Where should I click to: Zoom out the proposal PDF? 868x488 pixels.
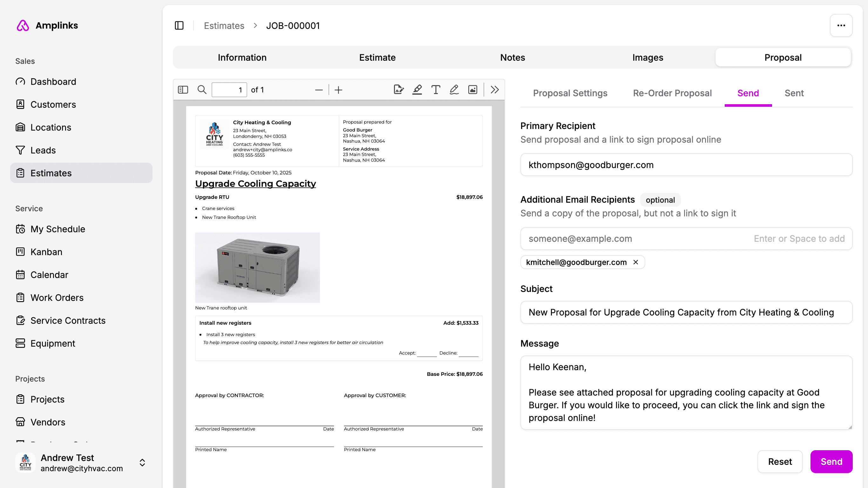click(x=318, y=90)
